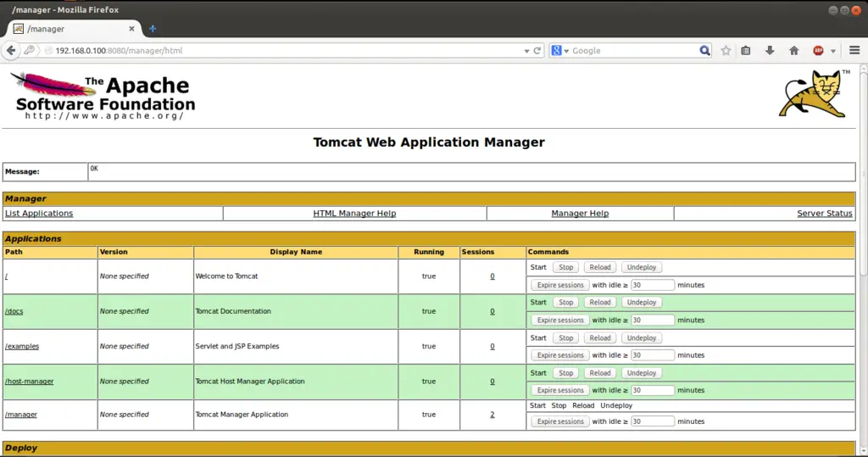Screen dimensions: 868x457
Task: Click idle minutes field for /examples
Action: tap(652, 355)
